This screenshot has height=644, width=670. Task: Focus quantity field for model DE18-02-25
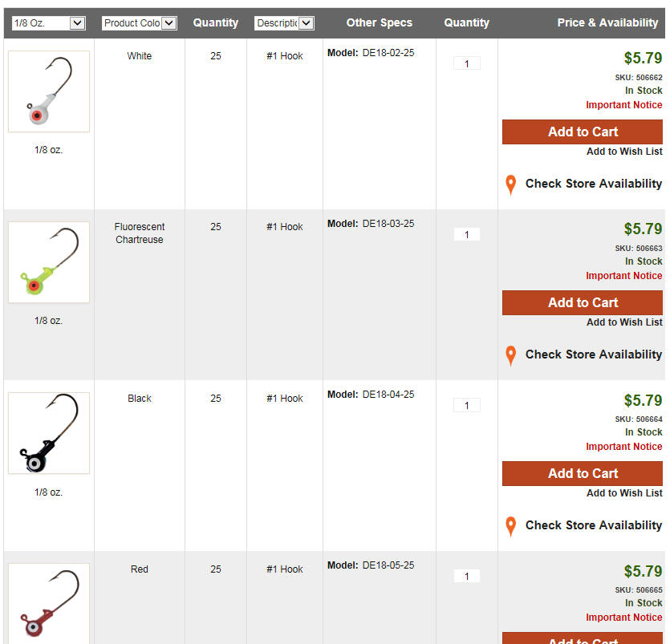(467, 63)
